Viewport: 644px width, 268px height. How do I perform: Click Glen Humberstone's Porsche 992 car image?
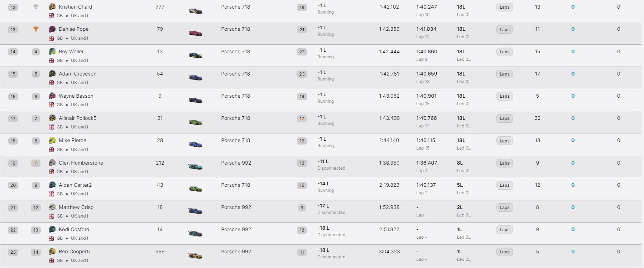tap(196, 166)
